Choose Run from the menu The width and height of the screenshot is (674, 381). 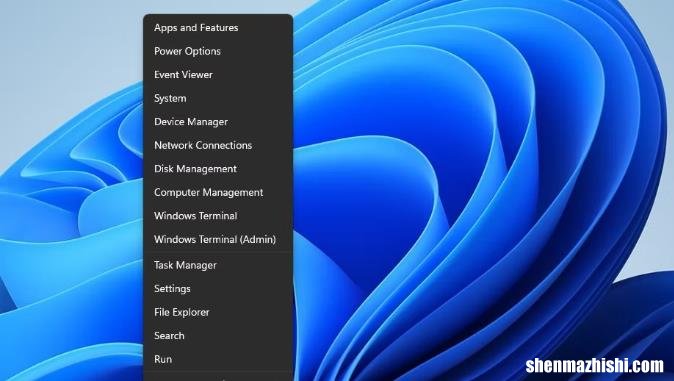point(218,359)
